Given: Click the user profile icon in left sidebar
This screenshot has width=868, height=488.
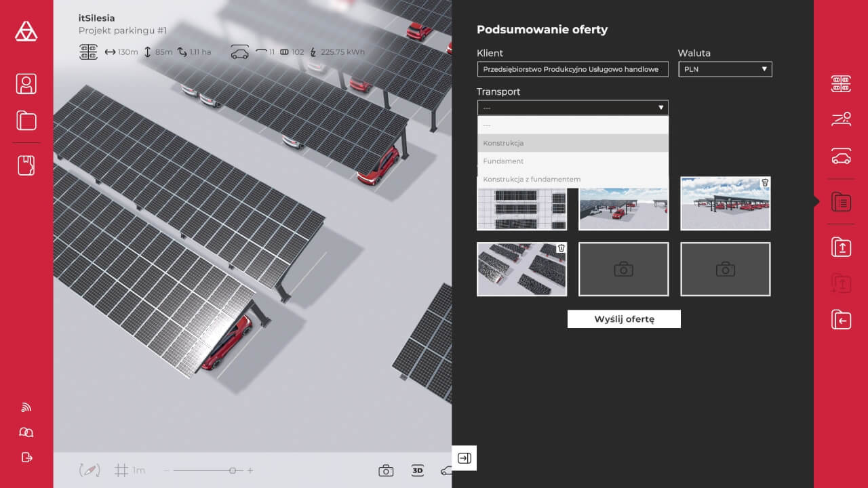Looking at the screenshot, I should 26,84.
